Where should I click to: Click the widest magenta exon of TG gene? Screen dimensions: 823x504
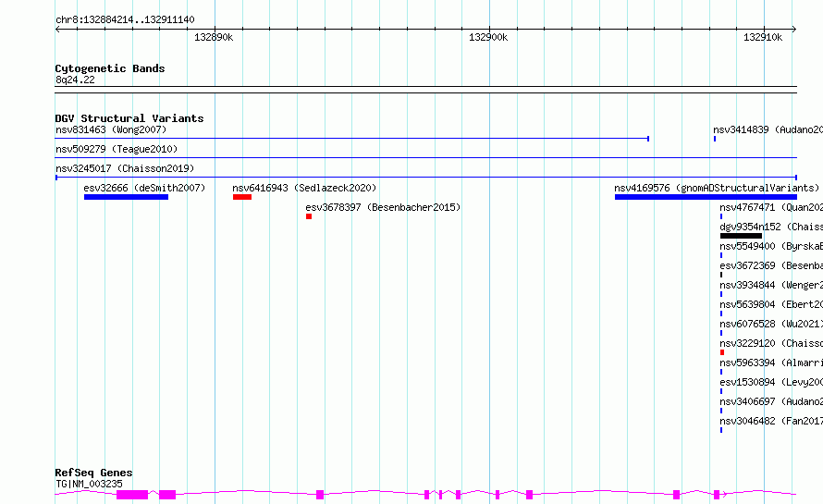click(132, 495)
